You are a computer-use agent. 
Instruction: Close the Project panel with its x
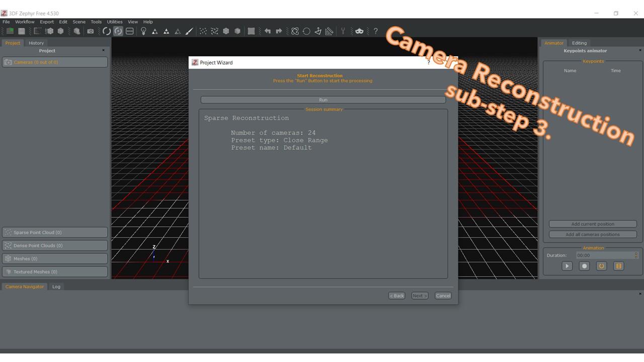click(104, 50)
